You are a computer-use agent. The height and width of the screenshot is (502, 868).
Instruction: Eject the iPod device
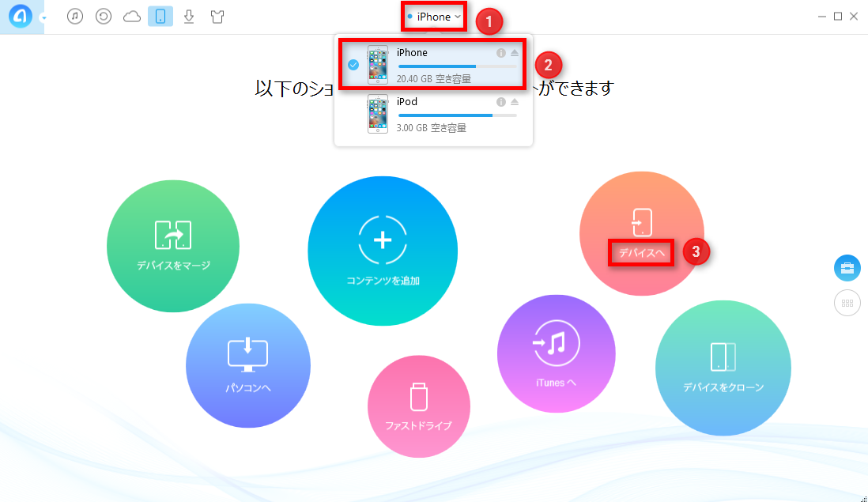click(515, 102)
